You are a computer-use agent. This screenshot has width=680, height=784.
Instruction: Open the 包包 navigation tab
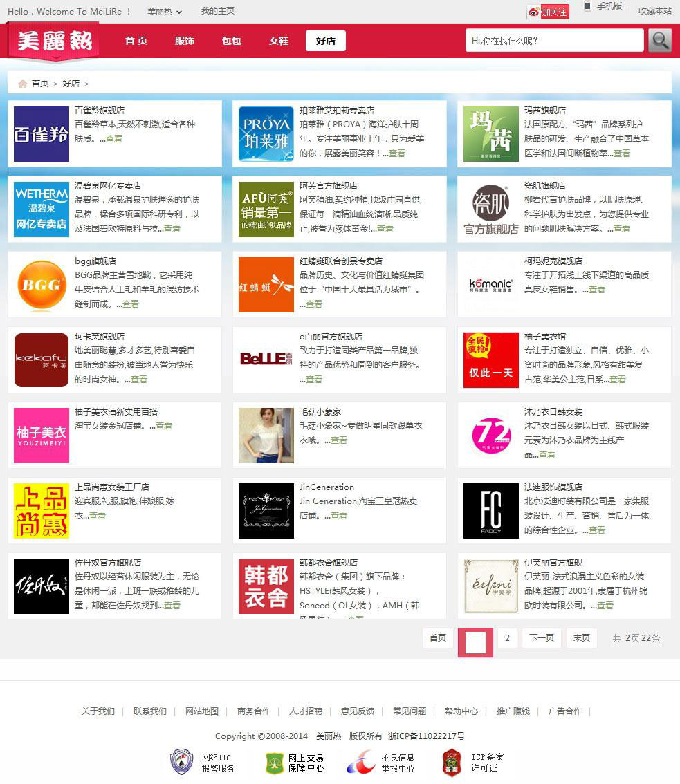click(232, 41)
